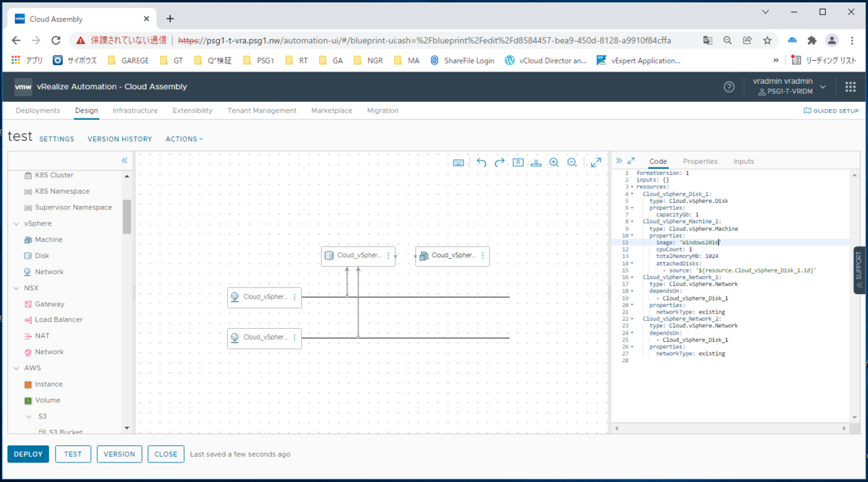868x482 pixels.
Task: Open the SUPPORT side tab
Action: (x=859, y=270)
